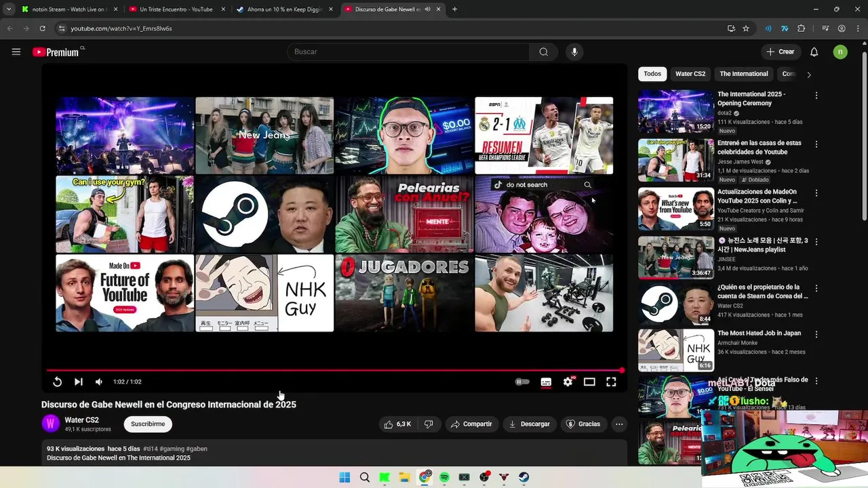Open options for Actualizaciones de MadeOn video
Image resolution: width=868 pixels, height=488 pixels.
click(816, 193)
